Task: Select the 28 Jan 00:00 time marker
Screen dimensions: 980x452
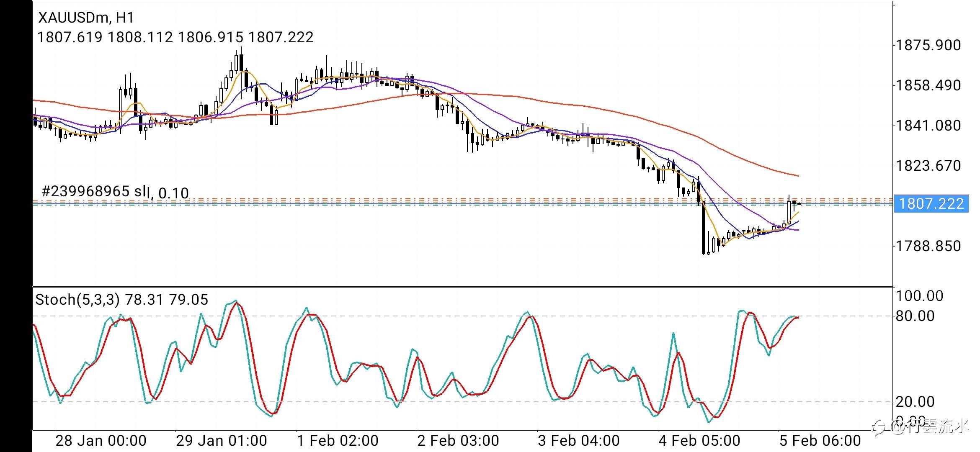Action: pyautogui.click(x=101, y=441)
